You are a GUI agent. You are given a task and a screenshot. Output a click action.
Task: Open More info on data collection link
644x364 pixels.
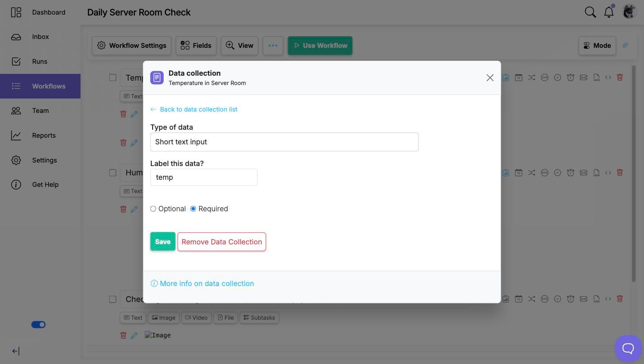[203, 283]
